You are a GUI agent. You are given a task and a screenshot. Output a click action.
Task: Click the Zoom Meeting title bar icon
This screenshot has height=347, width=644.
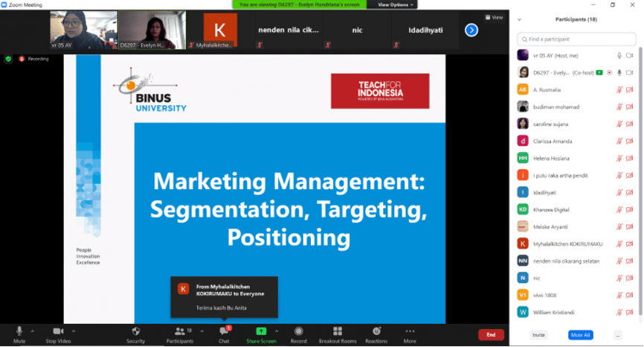pos(4,4)
